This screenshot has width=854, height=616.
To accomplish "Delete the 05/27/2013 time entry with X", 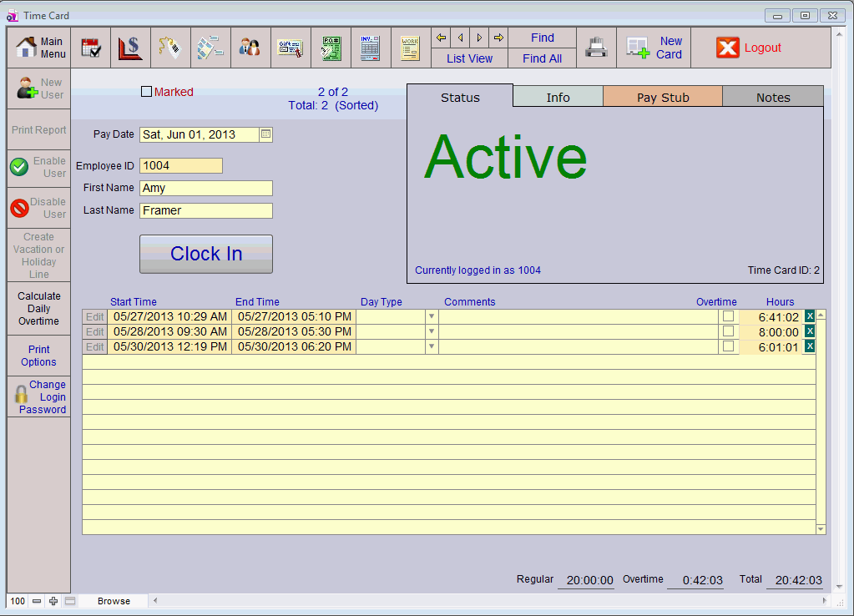I will pyautogui.click(x=809, y=316).
